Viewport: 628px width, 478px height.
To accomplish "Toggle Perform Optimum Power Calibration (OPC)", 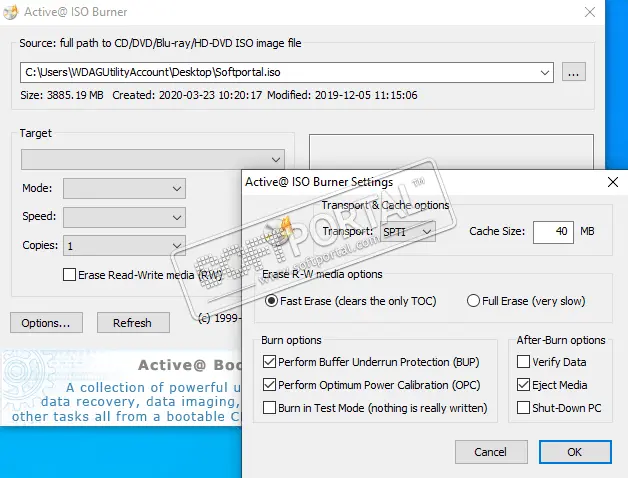I will tap(269, 385).
